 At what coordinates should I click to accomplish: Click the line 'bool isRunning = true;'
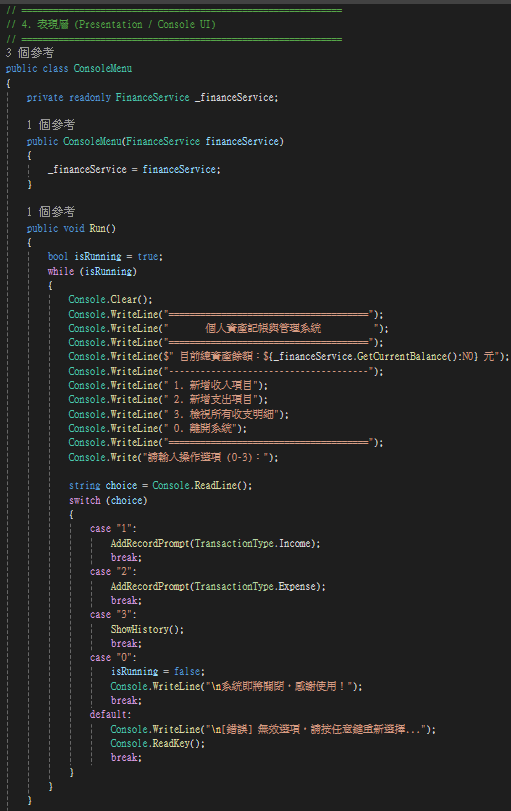pyautogui.click(x=106, y=257)
